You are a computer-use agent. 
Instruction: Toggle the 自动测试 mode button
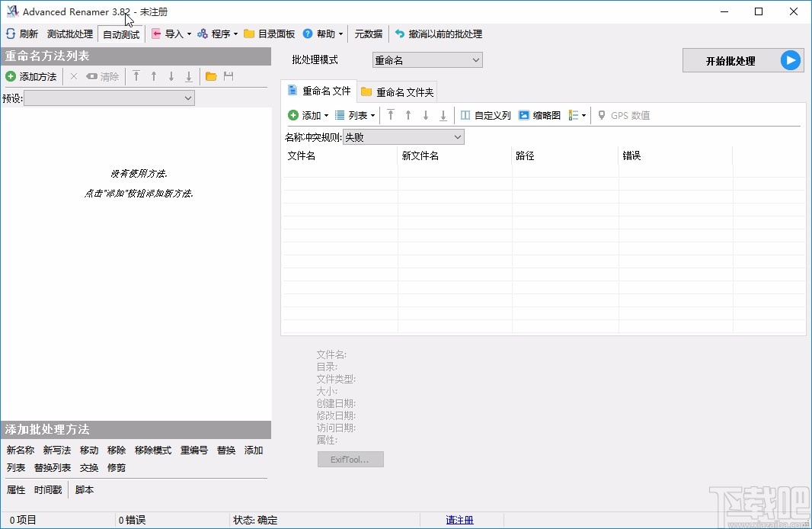tap(120, 34)
